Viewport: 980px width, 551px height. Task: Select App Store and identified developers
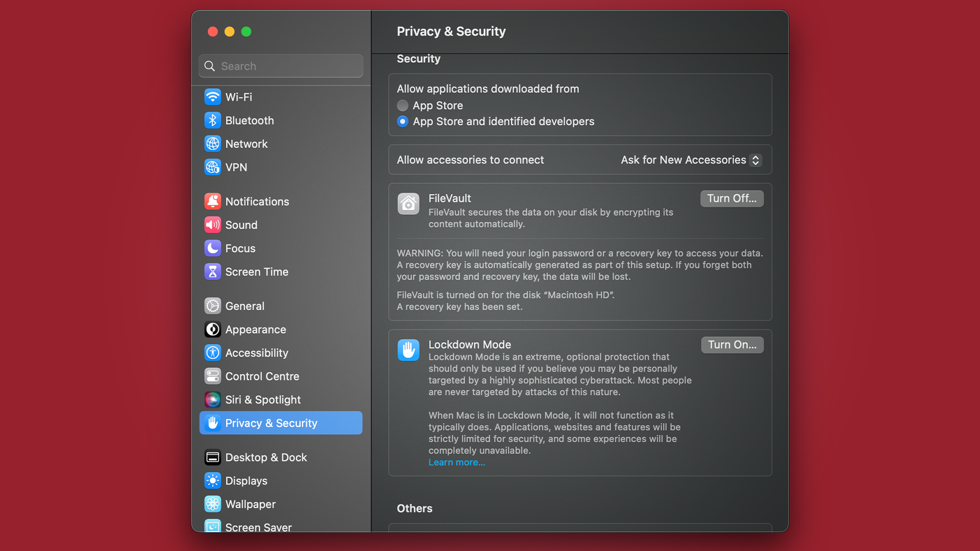point(403,121)
